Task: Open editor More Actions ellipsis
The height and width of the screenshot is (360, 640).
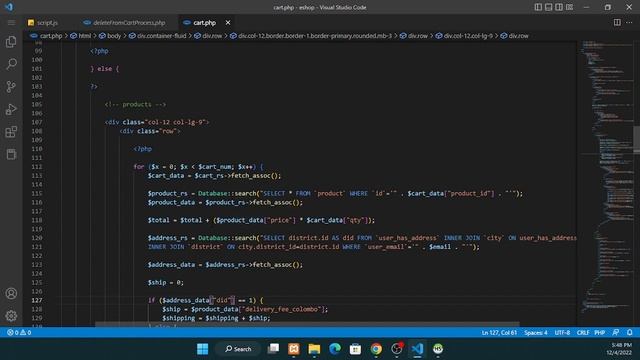Action: [629, 22]
